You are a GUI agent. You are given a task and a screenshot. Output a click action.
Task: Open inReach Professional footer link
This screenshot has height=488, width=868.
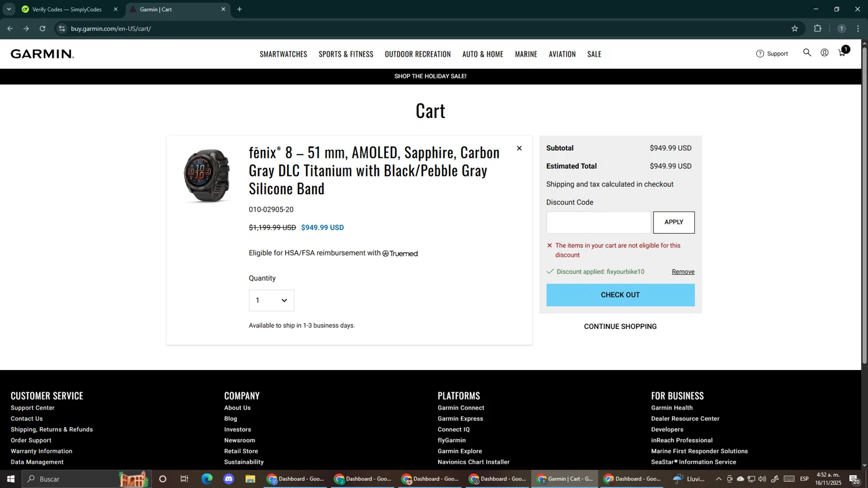pyautogui.click(x=682, y=441)
